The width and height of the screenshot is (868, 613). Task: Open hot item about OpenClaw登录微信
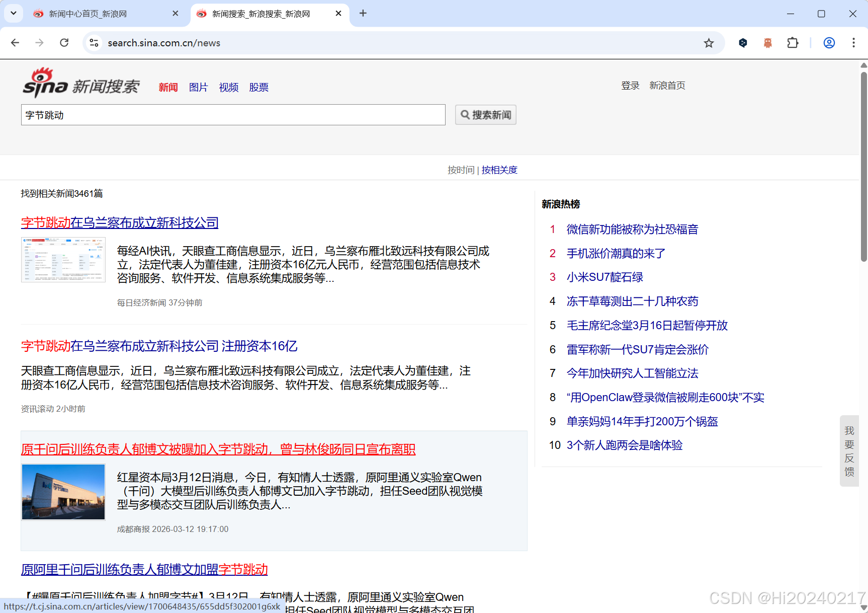tap(665, 397)
